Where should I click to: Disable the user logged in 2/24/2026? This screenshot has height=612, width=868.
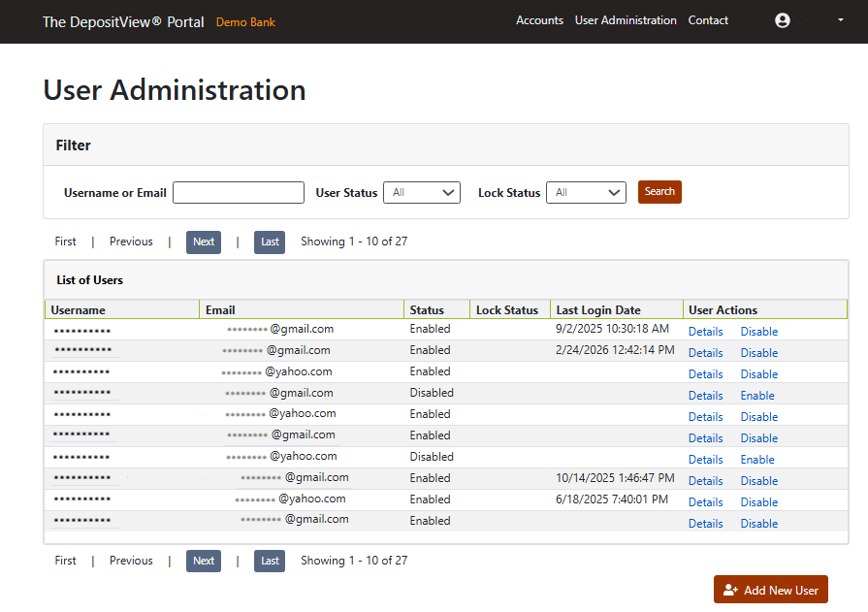coord(759,353)
